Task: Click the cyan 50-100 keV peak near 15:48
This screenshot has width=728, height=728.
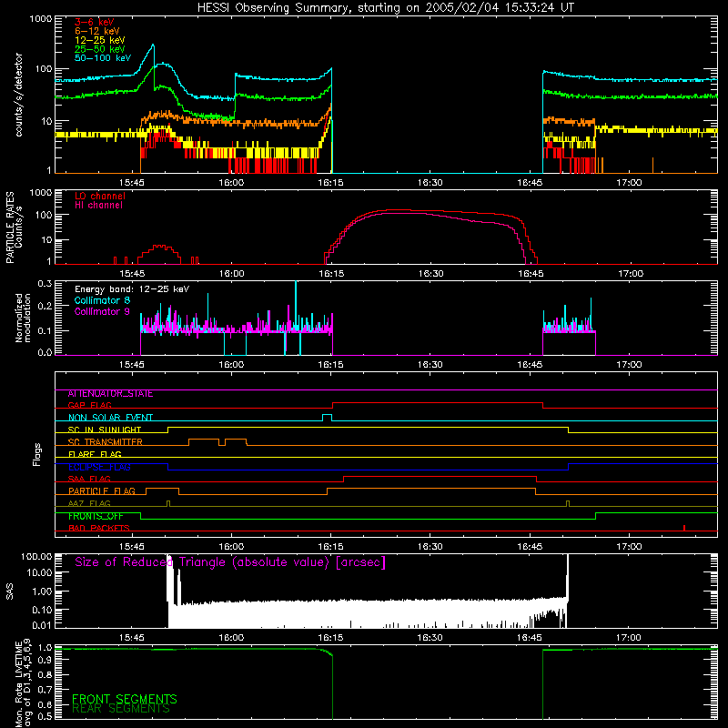Action: coord(153,45)
